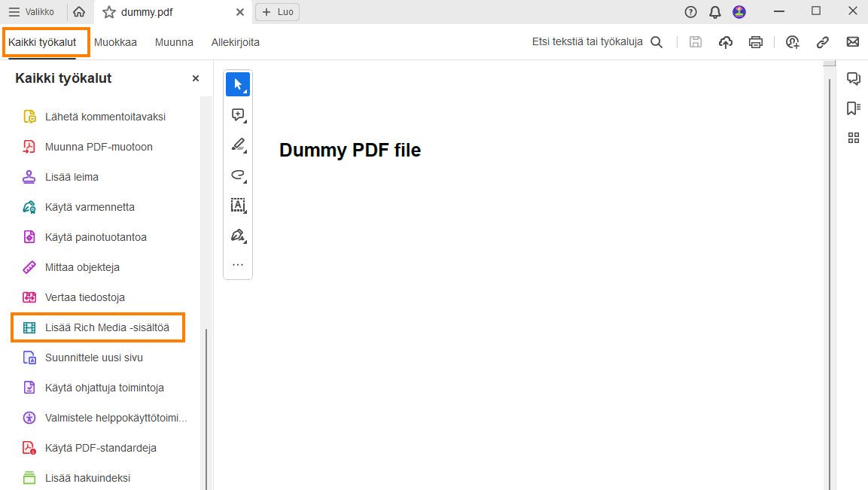
Task: Select the add comment tool
Action: pyautogui.click(x=238, y=115)
